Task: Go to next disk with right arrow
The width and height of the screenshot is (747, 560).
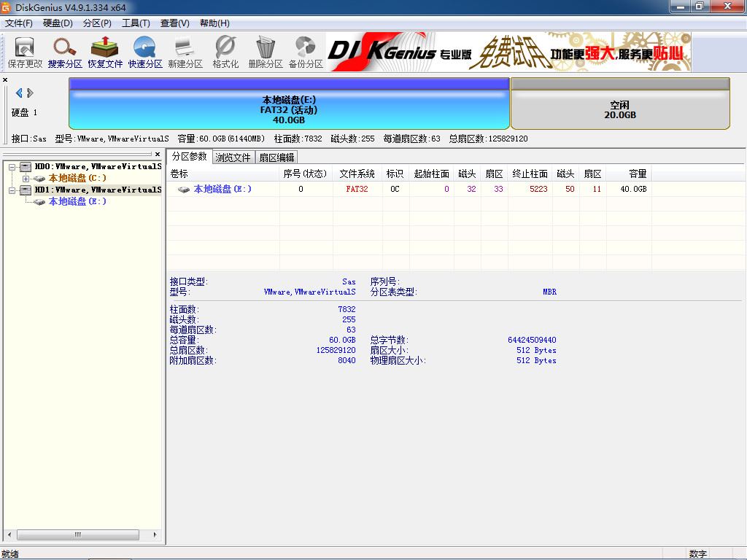Action: (30, 93)
